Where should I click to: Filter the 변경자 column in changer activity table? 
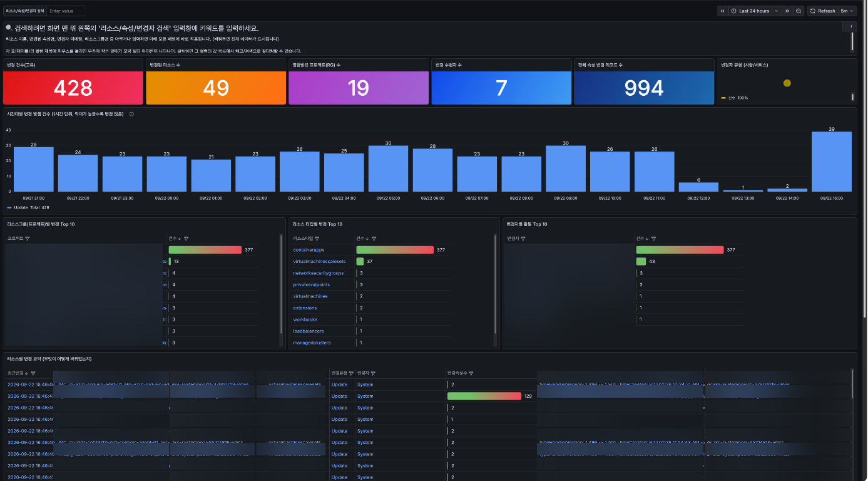[x=523, y=238]
